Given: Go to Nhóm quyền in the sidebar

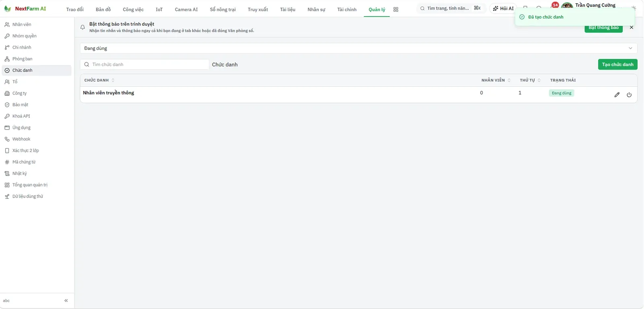Looking at the screenshot, I should 37,36.
